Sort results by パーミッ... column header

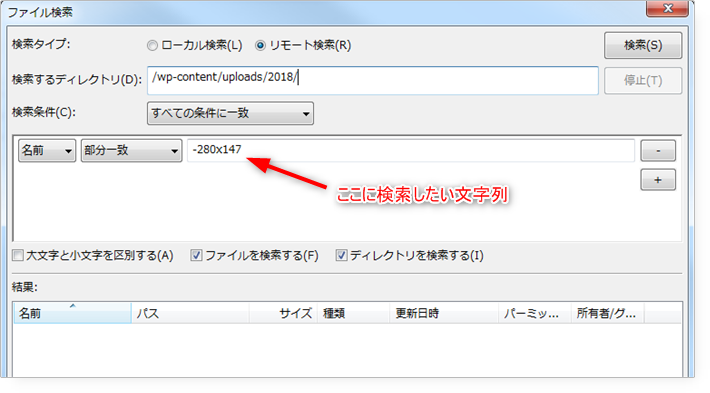tap(535, 313)
